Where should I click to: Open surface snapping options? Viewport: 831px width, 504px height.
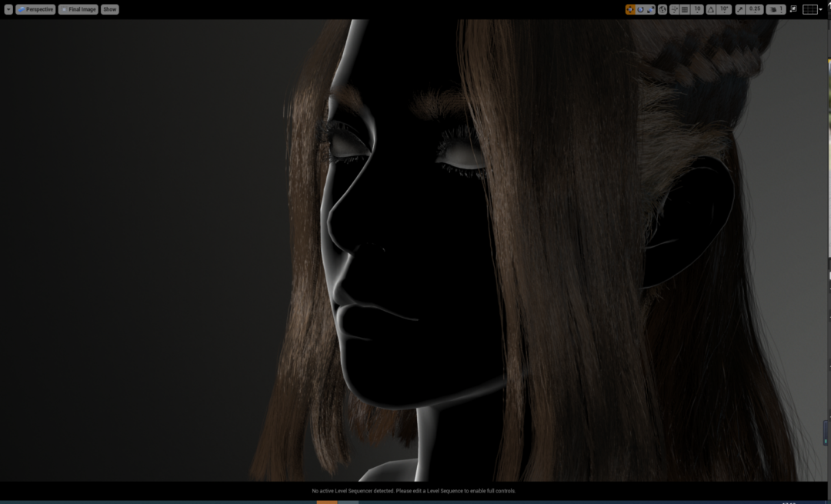point(675,9)
